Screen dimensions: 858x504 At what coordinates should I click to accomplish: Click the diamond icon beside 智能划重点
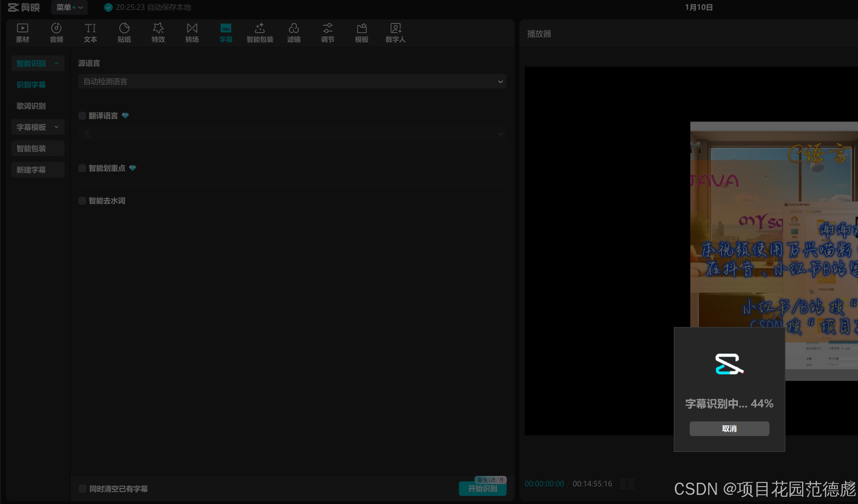pyautogui.click(x=133, y=168)
